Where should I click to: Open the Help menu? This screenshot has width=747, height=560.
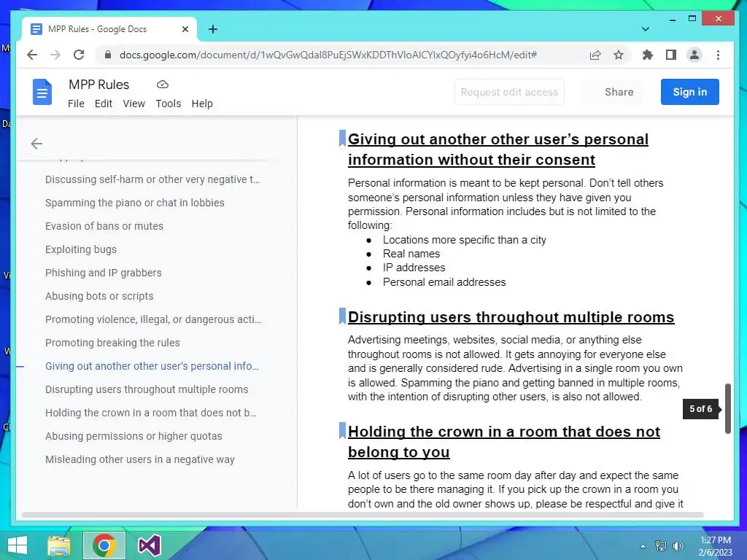pos(202,104)
